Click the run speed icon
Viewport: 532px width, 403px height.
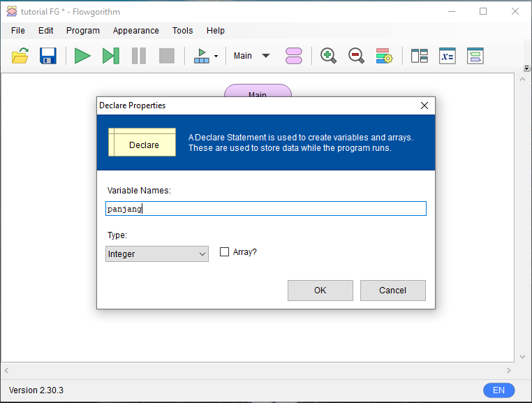click(202, 56)
